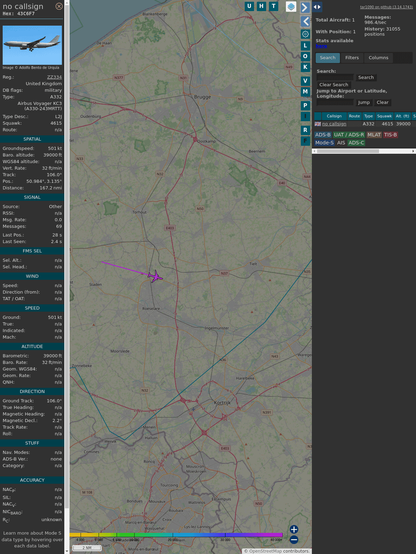Click the crosshair home-position icon
This screenshot has height=554, width=416.
tap(305, 34)
